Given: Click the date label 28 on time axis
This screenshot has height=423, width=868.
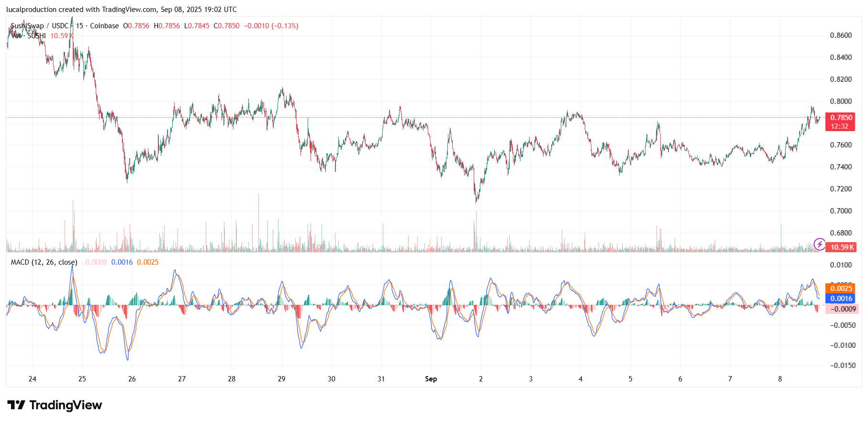Looking at the screenshot, I should click(x=232, y=379).
